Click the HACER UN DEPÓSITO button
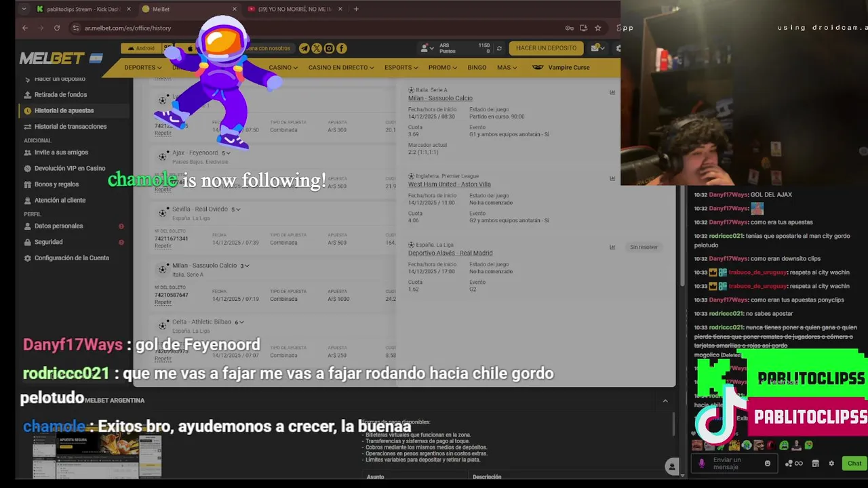The width and height of the screenshot is (868, 488). (x=546, y=48)
